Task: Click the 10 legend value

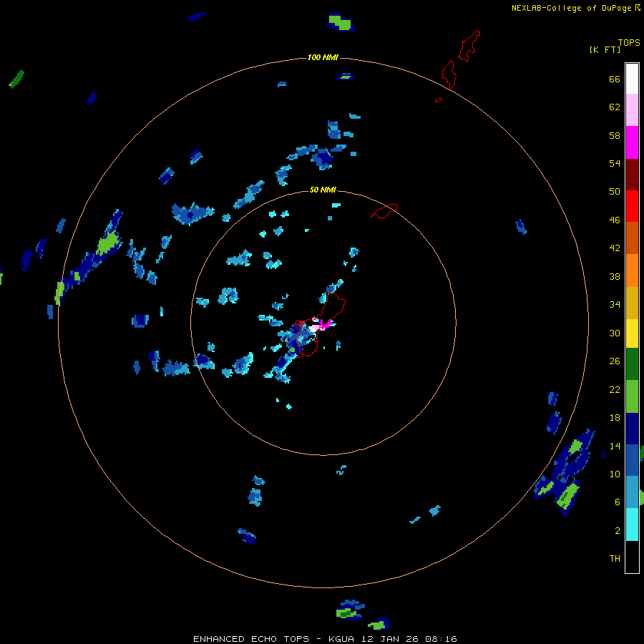Action: pos(615,474)
